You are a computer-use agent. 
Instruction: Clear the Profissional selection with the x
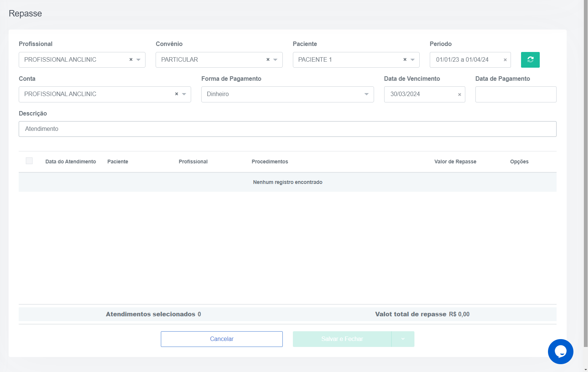131,59
